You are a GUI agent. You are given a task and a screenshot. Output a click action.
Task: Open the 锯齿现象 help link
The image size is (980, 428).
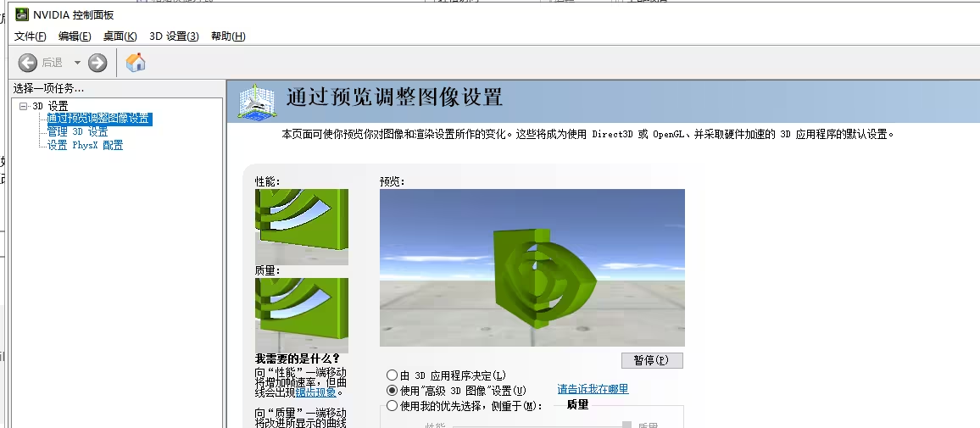pyautogui.click(x=315, y=392)
